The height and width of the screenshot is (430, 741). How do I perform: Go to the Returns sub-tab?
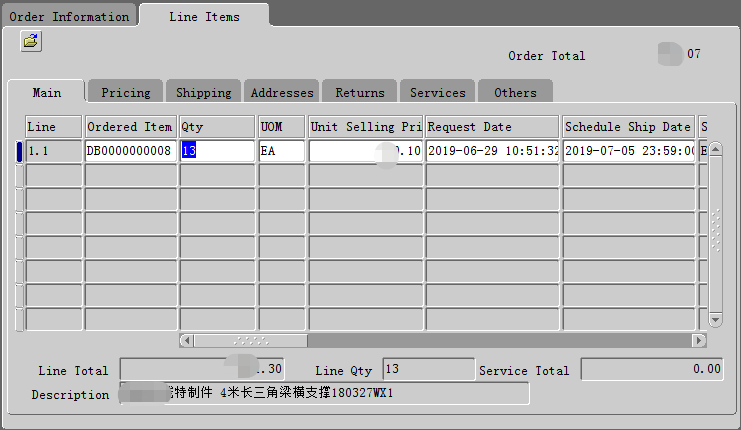[x=360, y=92]
